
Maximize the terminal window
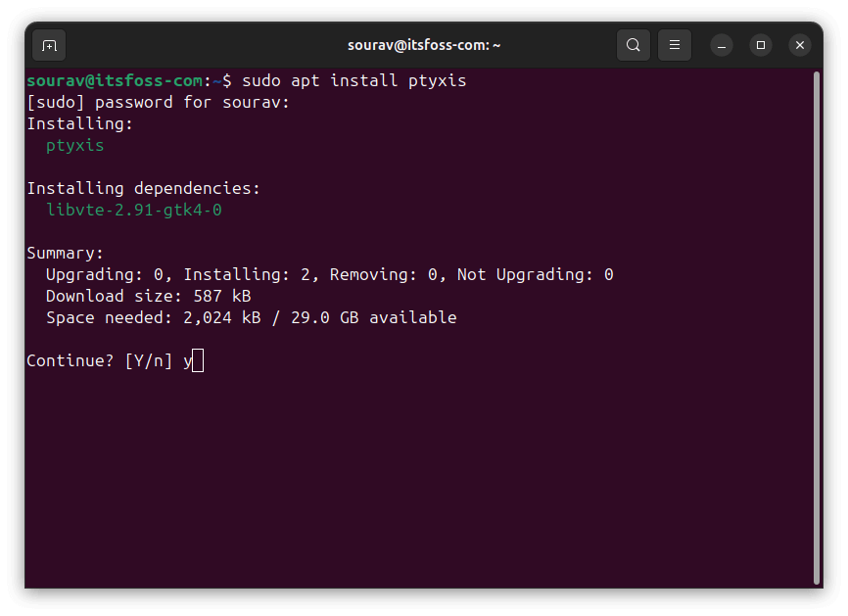pyautogui.click(x=761, y=45)
